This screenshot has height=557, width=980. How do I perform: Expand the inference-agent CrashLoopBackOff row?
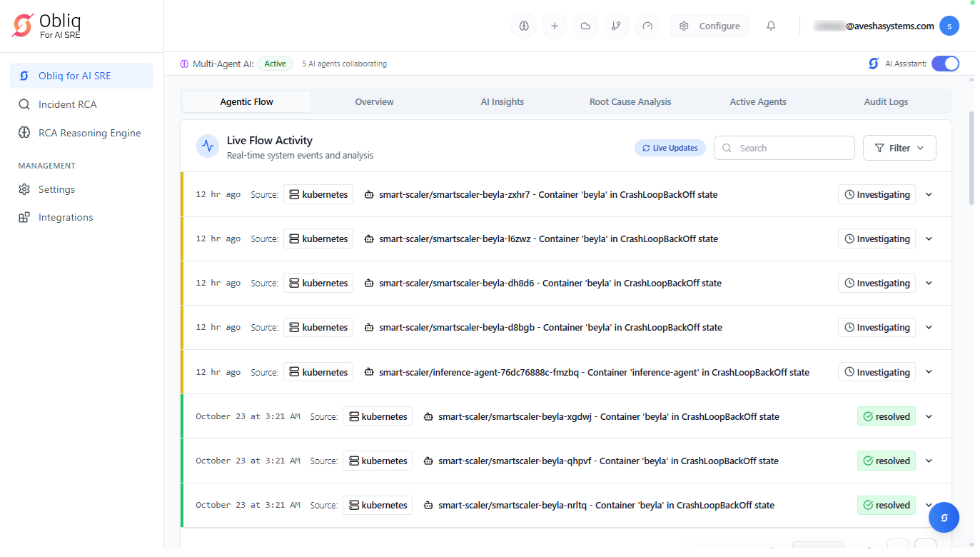click(929, 372)
